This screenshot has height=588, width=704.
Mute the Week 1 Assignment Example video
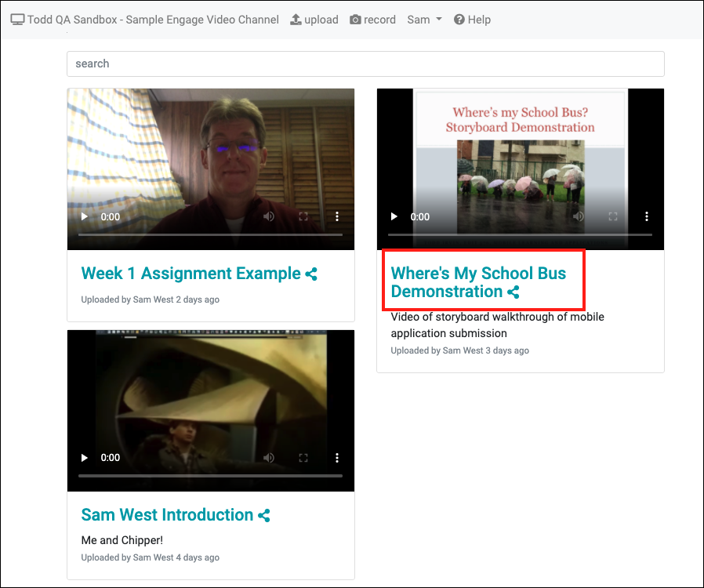pos(269,216)
